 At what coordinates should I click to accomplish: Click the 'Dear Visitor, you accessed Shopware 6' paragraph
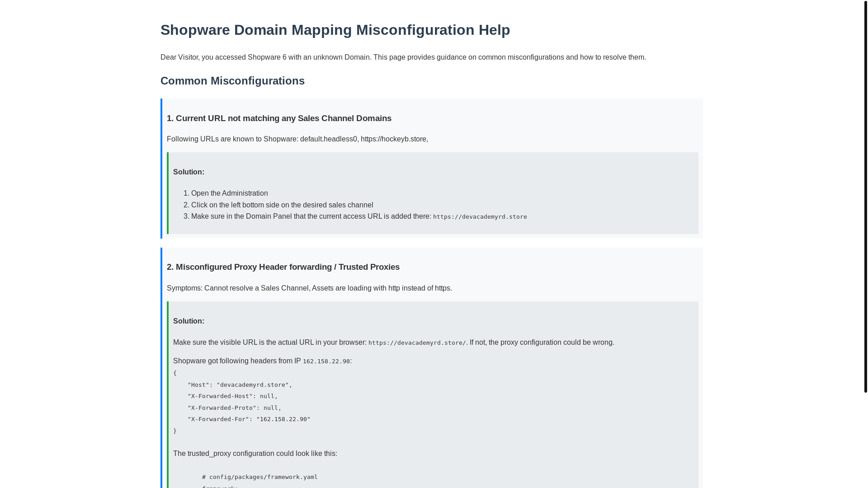point(403,57)
